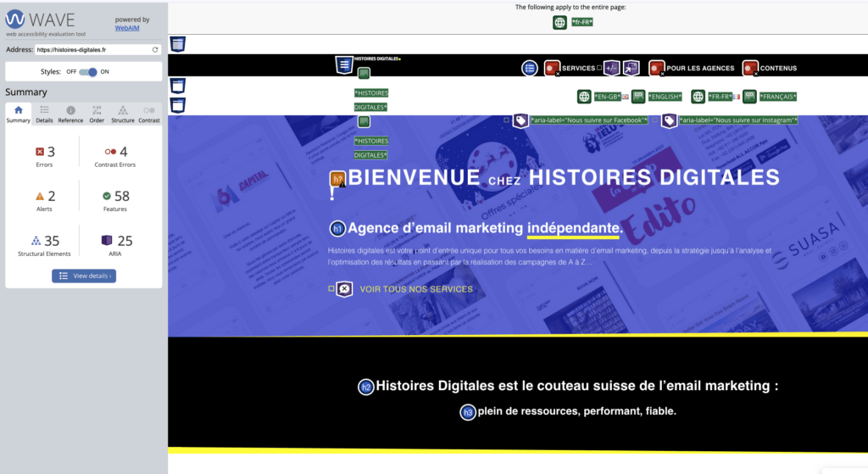This screenshot has width=868, height=474.
Task: Click the contrast error icon before CONTENUS
Action: tap(750, 68)
